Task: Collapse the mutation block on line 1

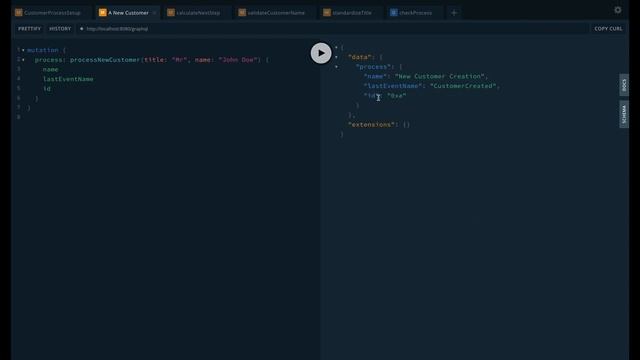Action: [x=23, y=50]
